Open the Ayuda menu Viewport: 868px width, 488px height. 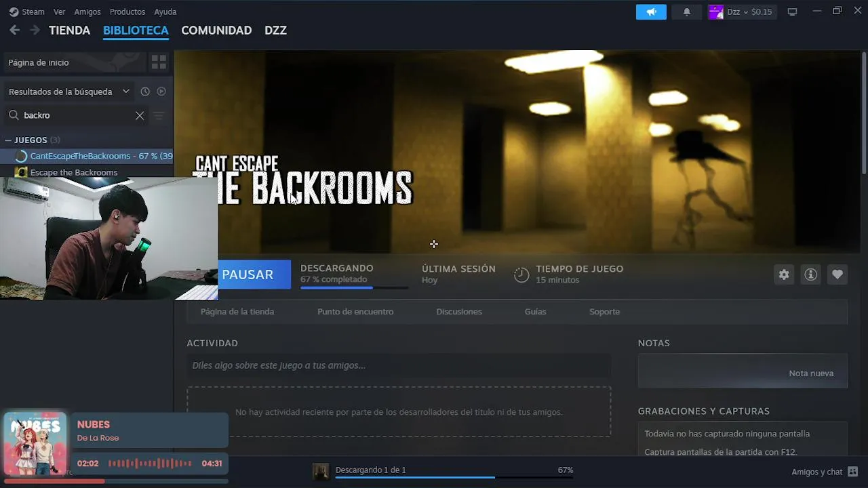(165, 12)
